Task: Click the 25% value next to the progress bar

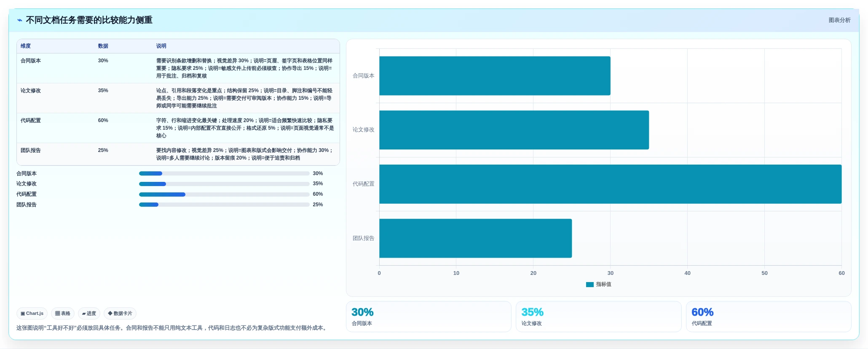Action: tap(318, 205)
